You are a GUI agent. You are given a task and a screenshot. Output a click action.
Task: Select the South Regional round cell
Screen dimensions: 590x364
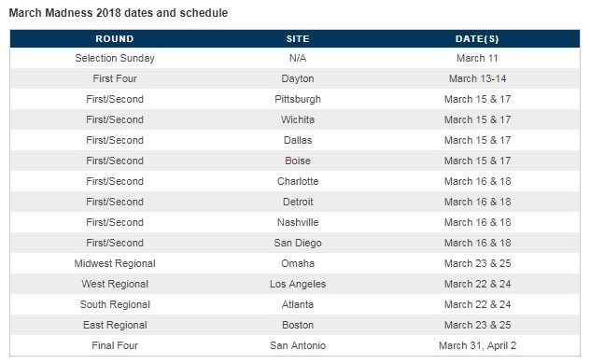click(x=115, y=304)
